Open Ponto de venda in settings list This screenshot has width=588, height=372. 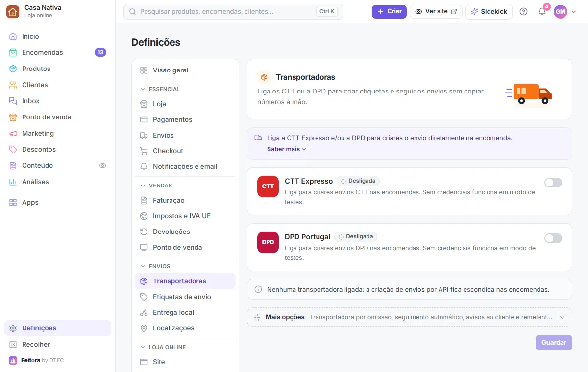[185, 247]
